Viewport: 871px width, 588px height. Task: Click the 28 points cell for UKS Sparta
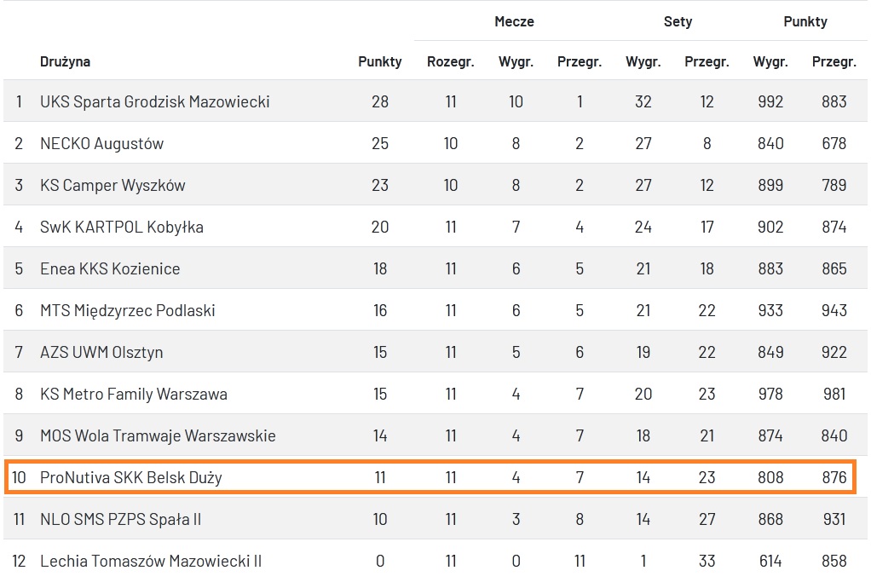tap(380, 101)
